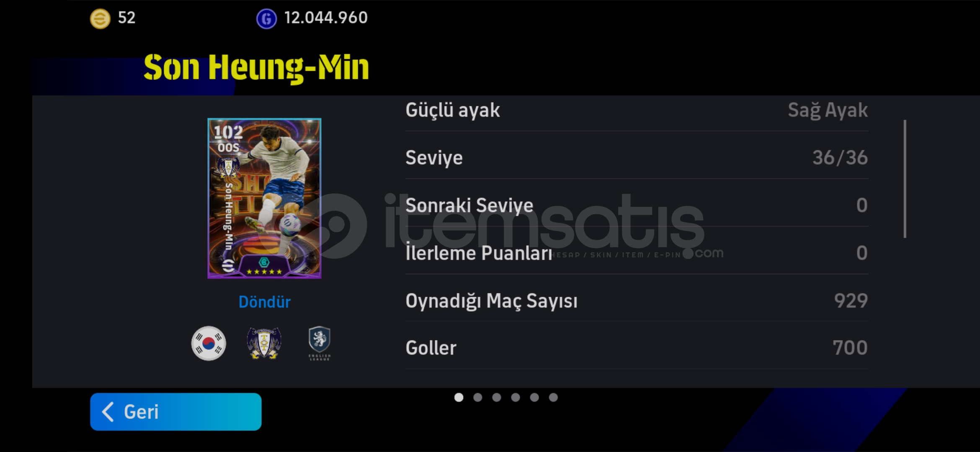Jump to the fourth page dot
Image resolution: width=980 pixels, height=452 pixels.
[516, 397]
